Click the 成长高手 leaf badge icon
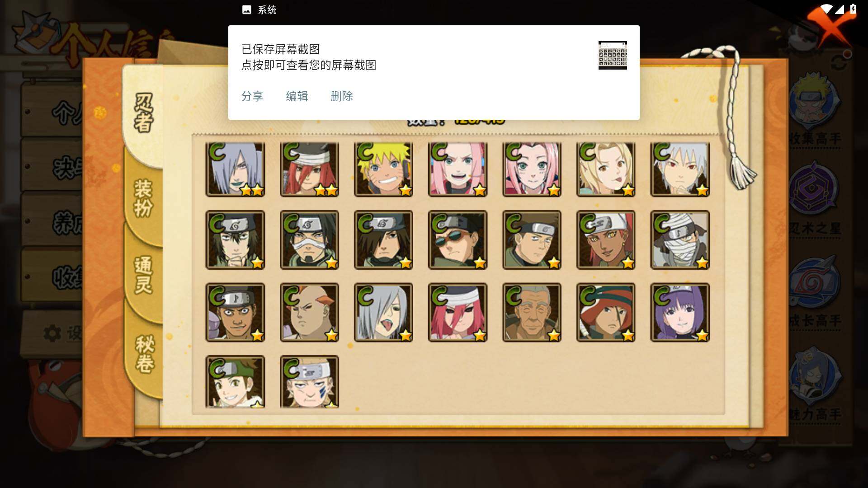 pyautogui.click(x=814, y=282)
